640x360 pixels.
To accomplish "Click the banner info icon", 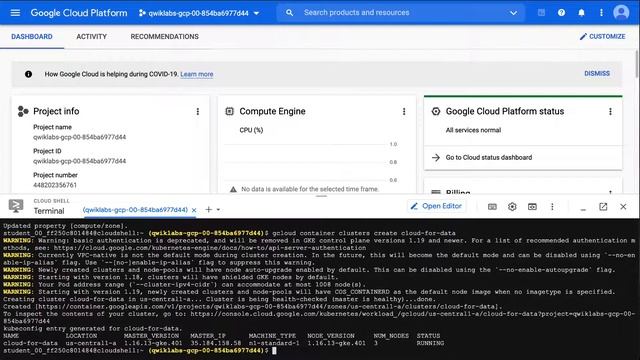I will (28, 74).
